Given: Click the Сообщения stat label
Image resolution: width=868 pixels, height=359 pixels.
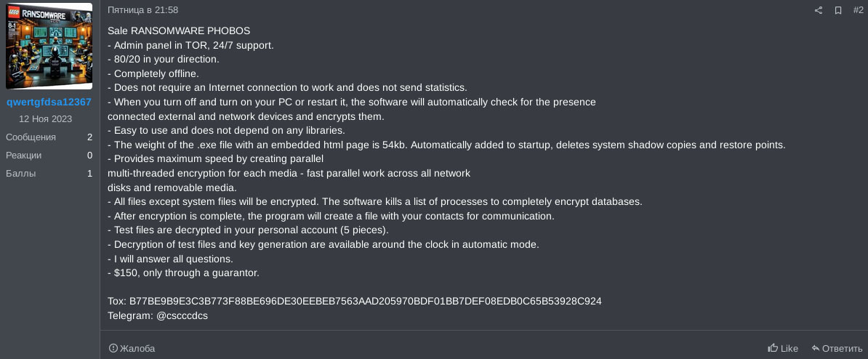Looking at the screenshot, I should [x=31, y=137].
